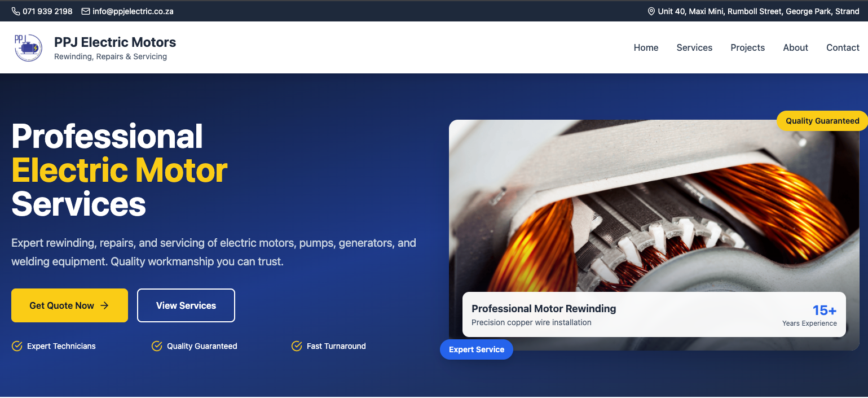868x398 pixels.
Task: Click the checkmark beside Fast Turnaround
Action: [297, 346]
